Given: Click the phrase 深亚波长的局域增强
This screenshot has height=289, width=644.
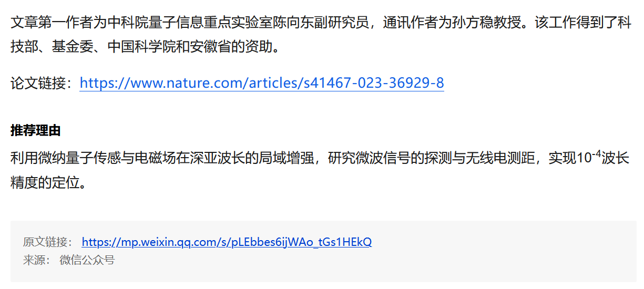Looking at the screenshot, I should tap(252, 158).
